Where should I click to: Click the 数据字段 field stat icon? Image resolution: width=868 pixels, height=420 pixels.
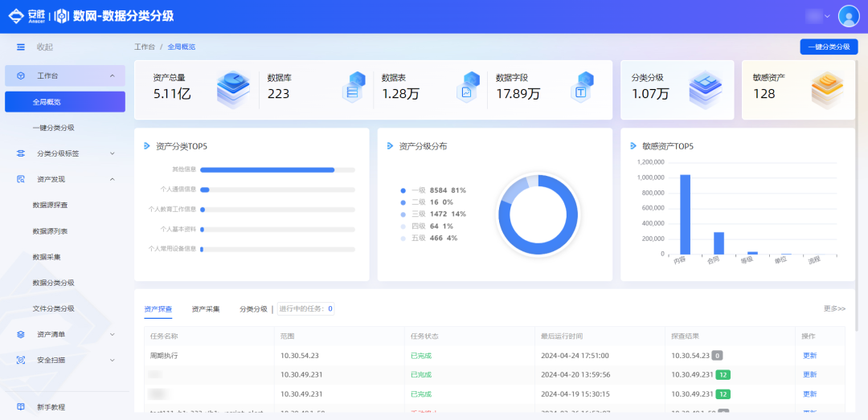click(582, 87)
